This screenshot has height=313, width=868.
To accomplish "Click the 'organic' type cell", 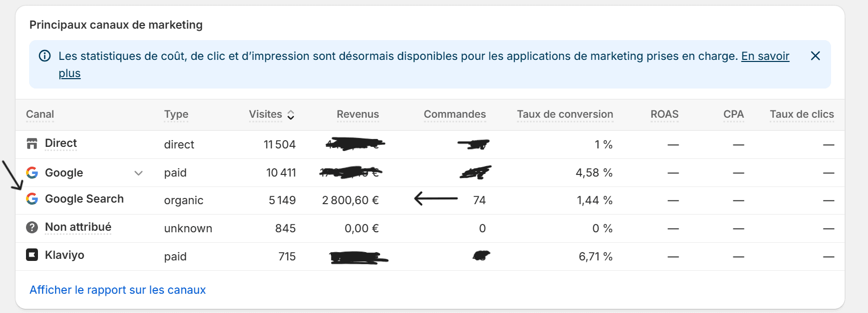I will point(184,201).
